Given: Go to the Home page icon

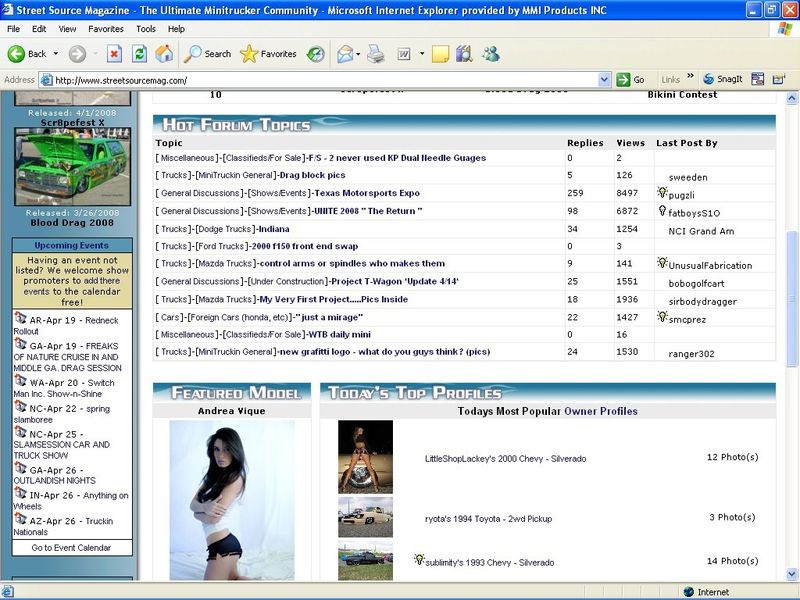Looking at the screenshot, I should tap(164, 54).
